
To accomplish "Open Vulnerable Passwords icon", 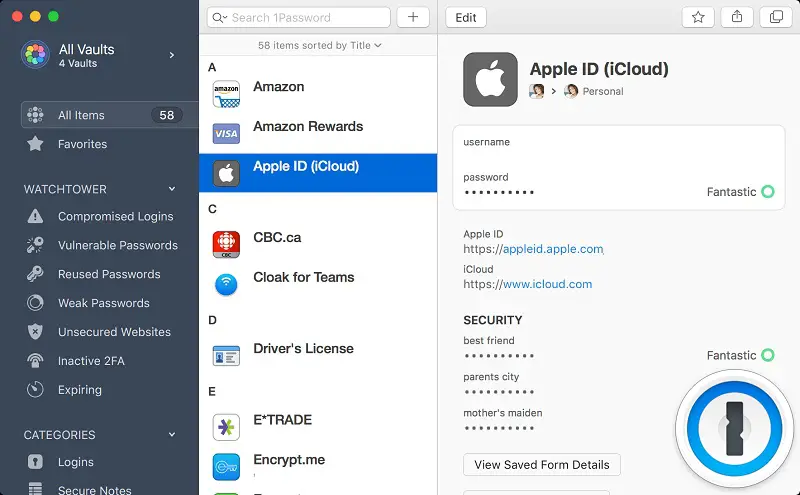I will (x=35, y=245).
